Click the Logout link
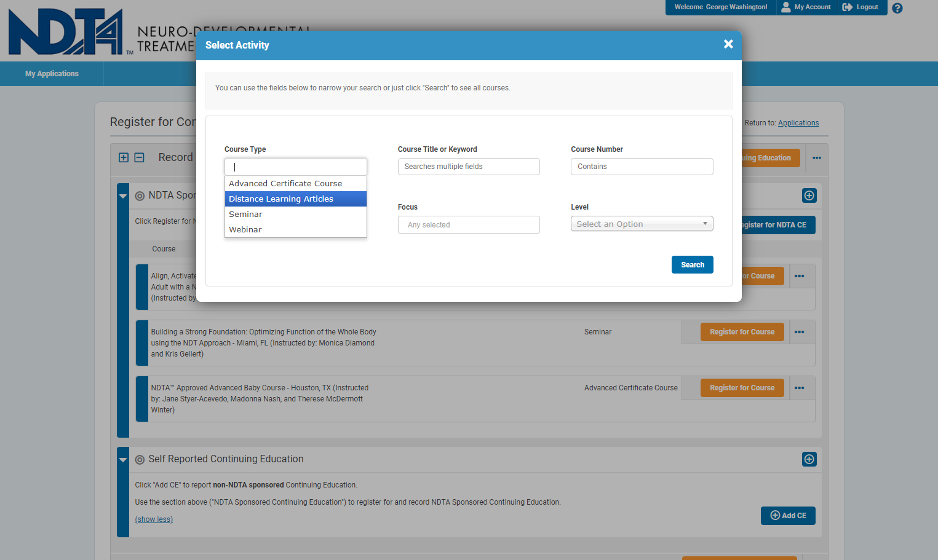938x560 pixels. pyautogui.click(x=867, y=7)
